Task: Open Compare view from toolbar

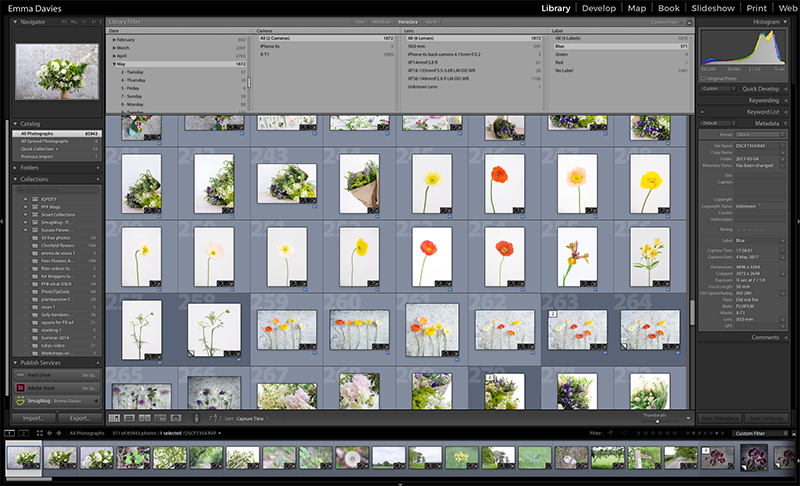Action: [145, 418]
